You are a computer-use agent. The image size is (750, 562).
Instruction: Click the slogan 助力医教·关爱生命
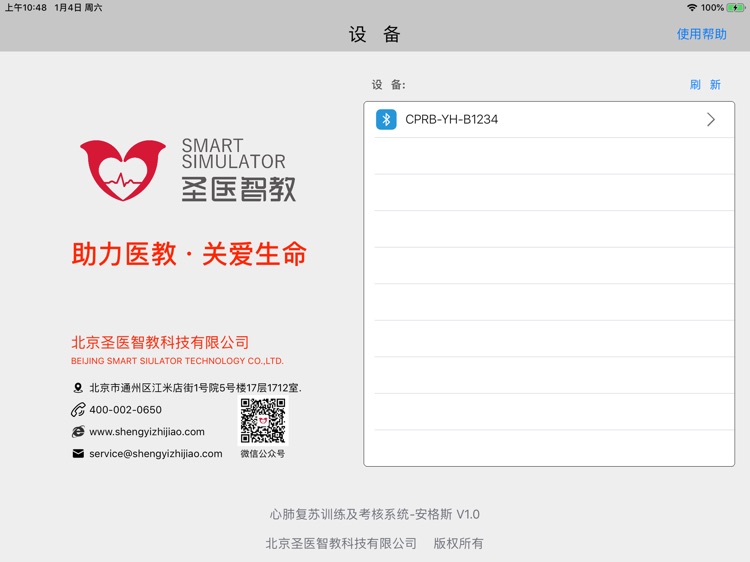tap(189, 254)
